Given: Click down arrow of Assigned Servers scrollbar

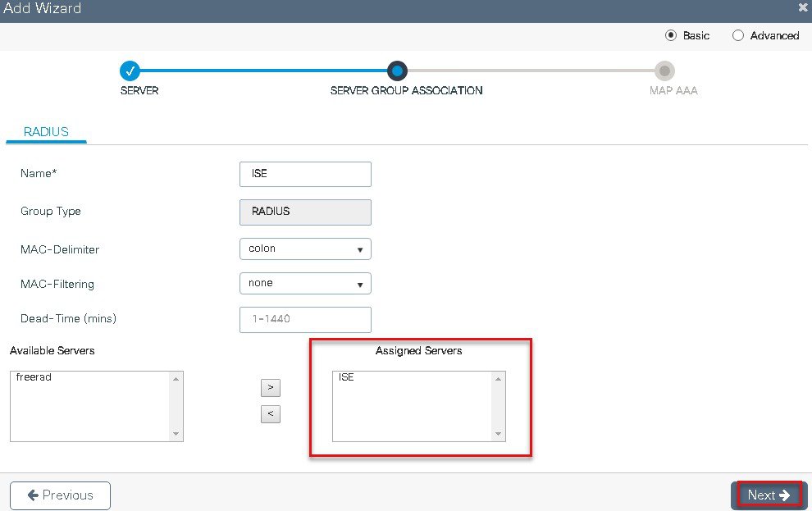Looking at the screenshot, I should tap(498, 434).
